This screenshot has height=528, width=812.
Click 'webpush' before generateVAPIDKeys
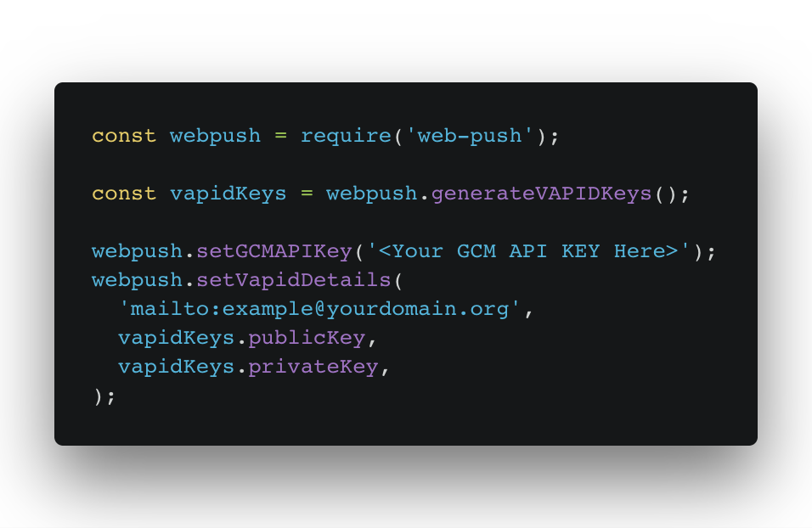[371, 194]
